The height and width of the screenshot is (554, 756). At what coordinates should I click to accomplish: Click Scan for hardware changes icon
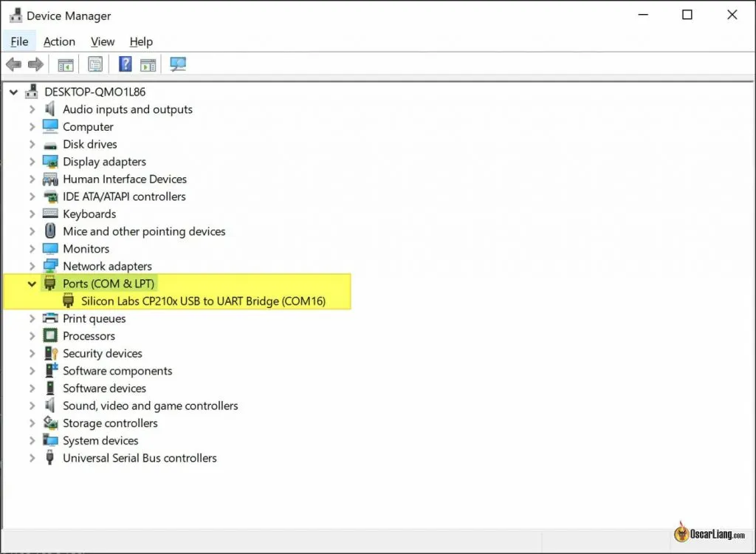178,64
